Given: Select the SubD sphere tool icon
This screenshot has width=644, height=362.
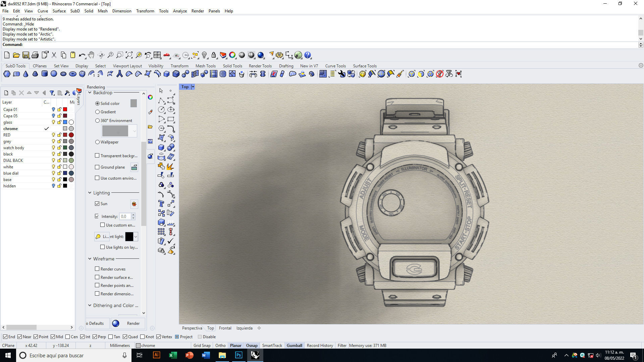Looking at the screenshot, I should [x=54, y=74].
